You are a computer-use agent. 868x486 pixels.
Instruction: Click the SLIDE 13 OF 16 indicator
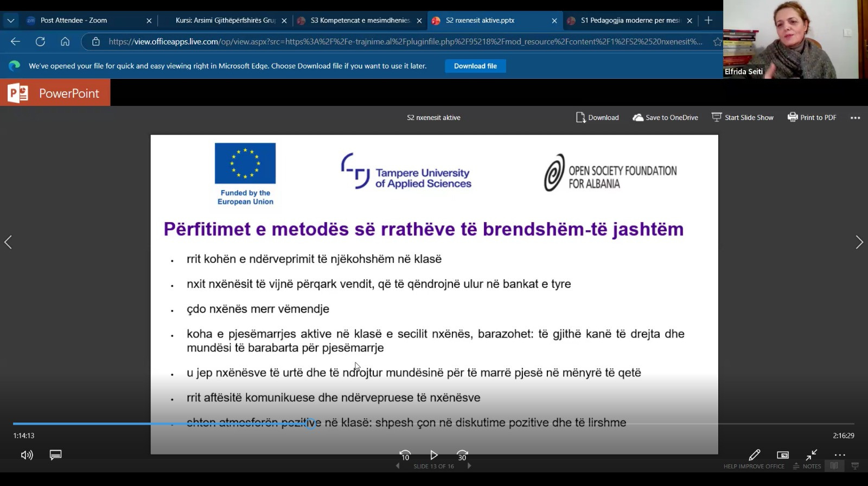(433, 466)
